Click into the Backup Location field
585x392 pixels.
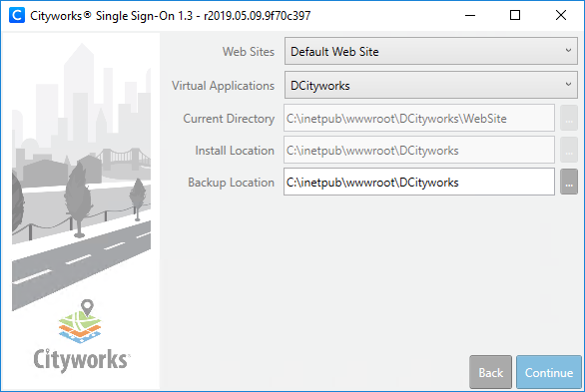click(419, 182)
